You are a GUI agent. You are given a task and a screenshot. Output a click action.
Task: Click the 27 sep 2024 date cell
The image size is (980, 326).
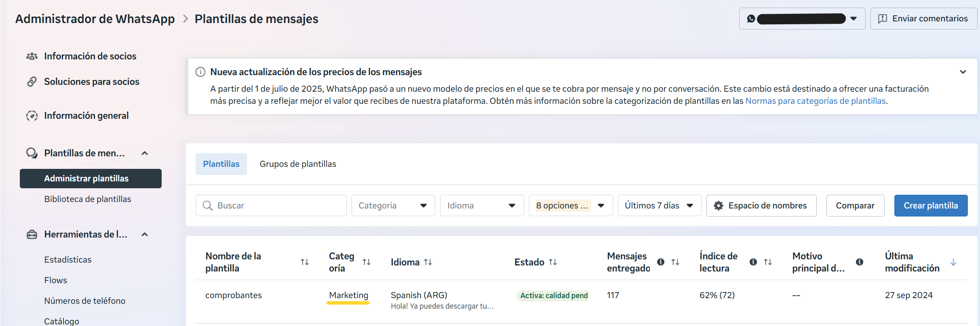tap(909, 295)
